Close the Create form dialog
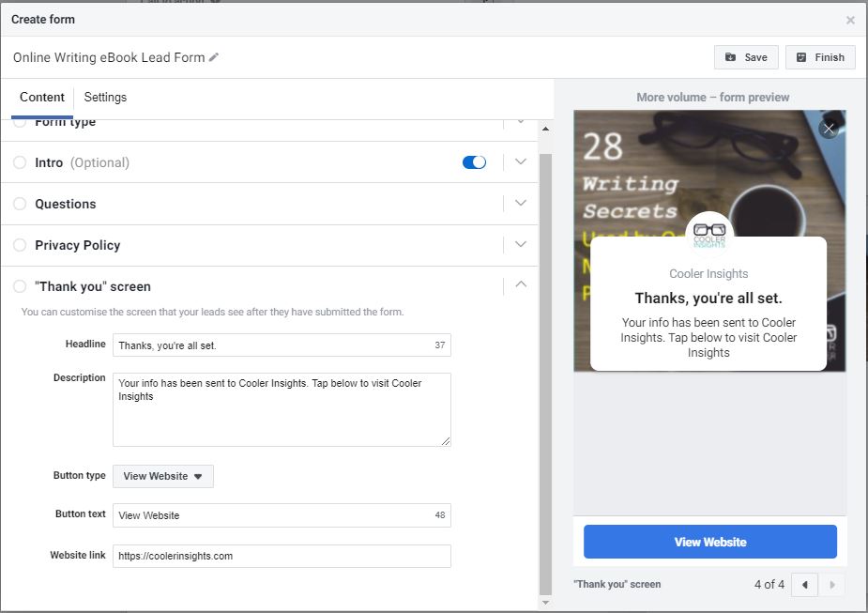Viewport: 868px width, 613px height. (x=850, y=20)
